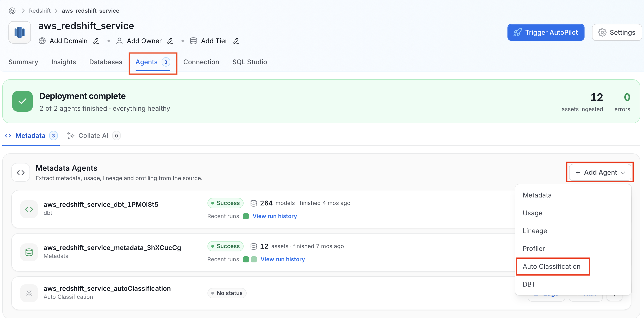Open the service Settings button
Image resolution: width=644 pixels, height=318 pixels.
[617, 32]
